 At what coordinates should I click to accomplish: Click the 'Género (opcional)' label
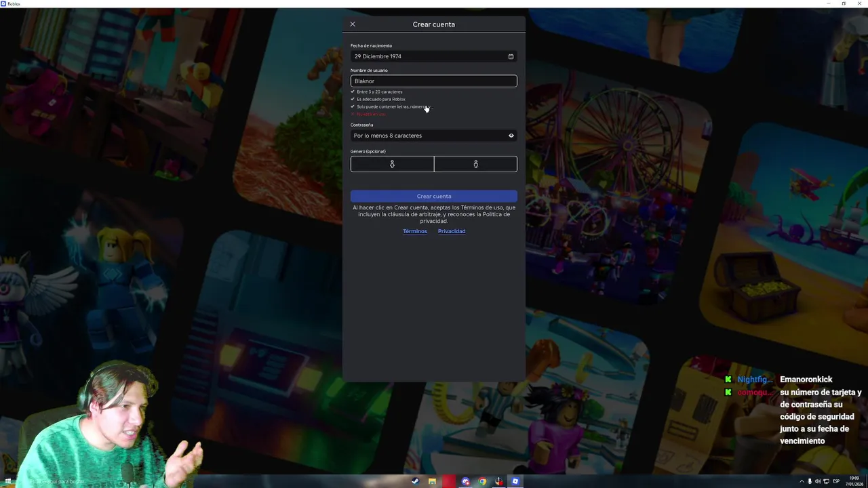point(368,151)
